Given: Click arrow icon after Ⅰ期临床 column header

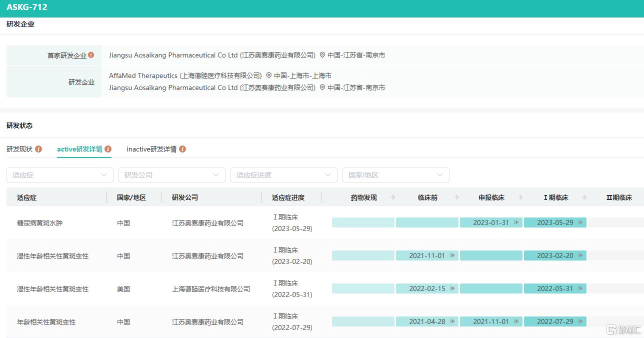Looking at the screenshot, I should (585, 197).
